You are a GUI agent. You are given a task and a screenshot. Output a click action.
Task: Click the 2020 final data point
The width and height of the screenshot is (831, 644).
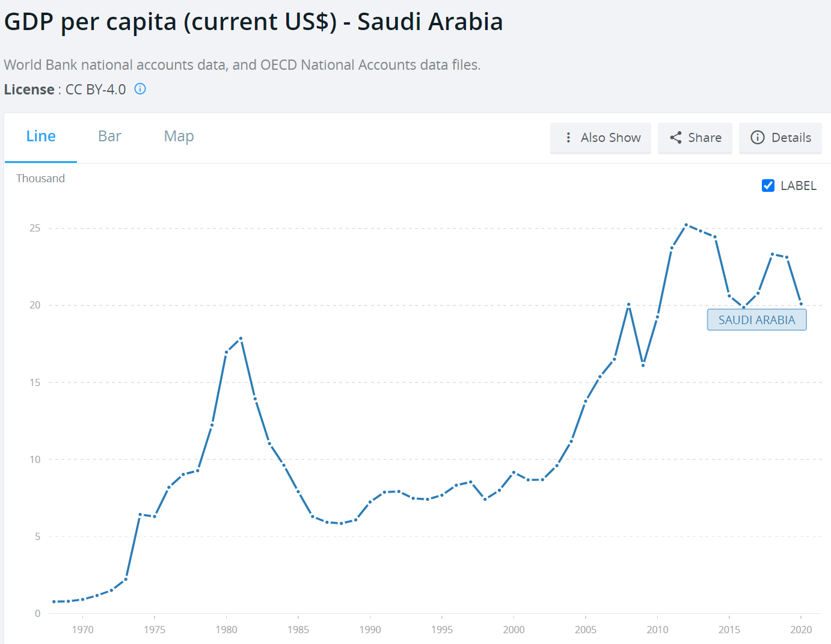(801, 304)
